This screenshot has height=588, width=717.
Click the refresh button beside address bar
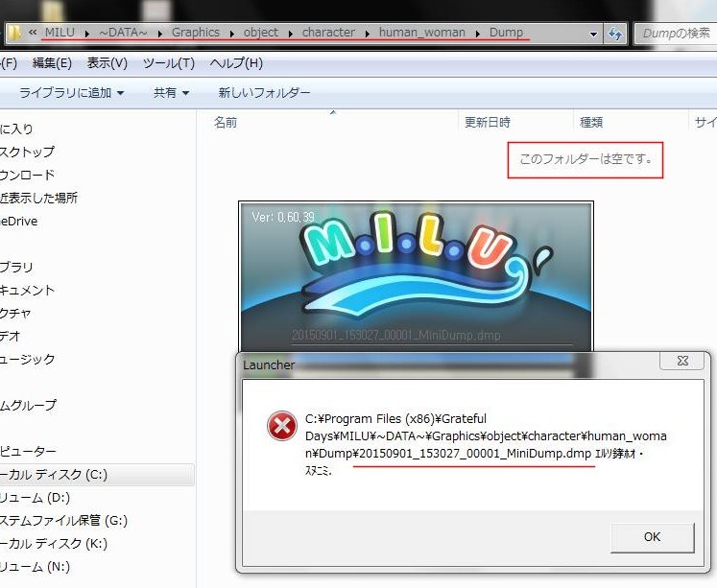click(615, 34)
